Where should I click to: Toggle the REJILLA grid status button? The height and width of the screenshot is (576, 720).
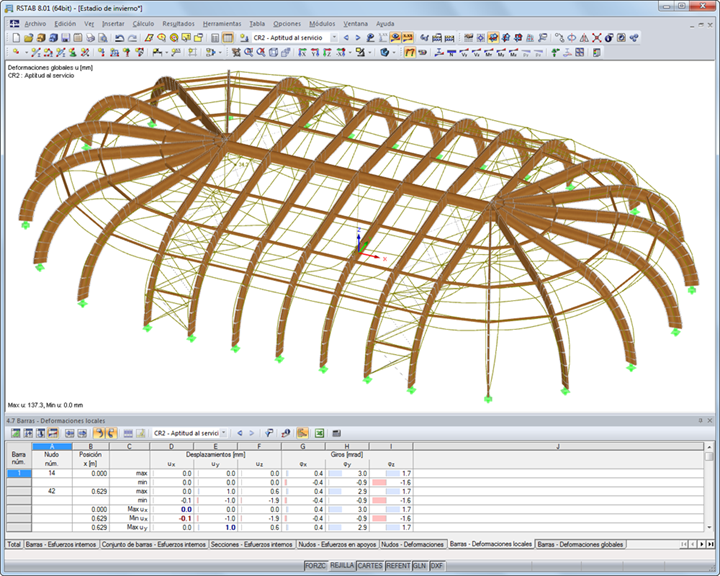[x=342, y=566]
